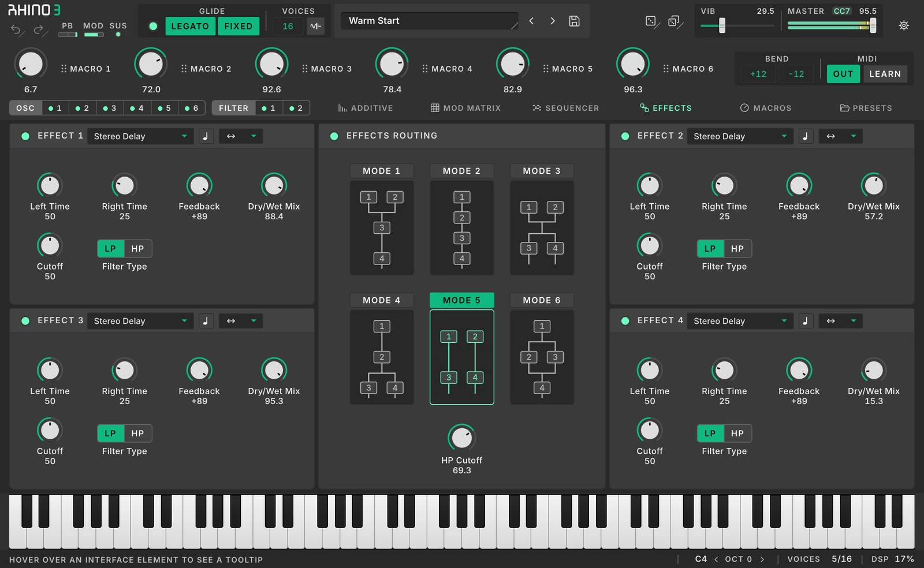This screenshot has width=924, height=568.
Task: Click the randomize dice icon
Action: 651,21
